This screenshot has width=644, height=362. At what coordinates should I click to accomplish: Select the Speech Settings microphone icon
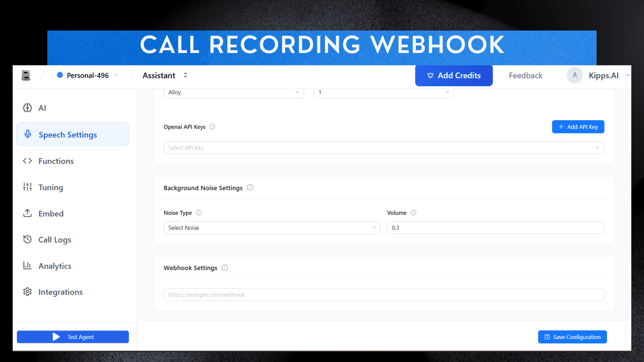pyautogui.click(x=27, y=134)
